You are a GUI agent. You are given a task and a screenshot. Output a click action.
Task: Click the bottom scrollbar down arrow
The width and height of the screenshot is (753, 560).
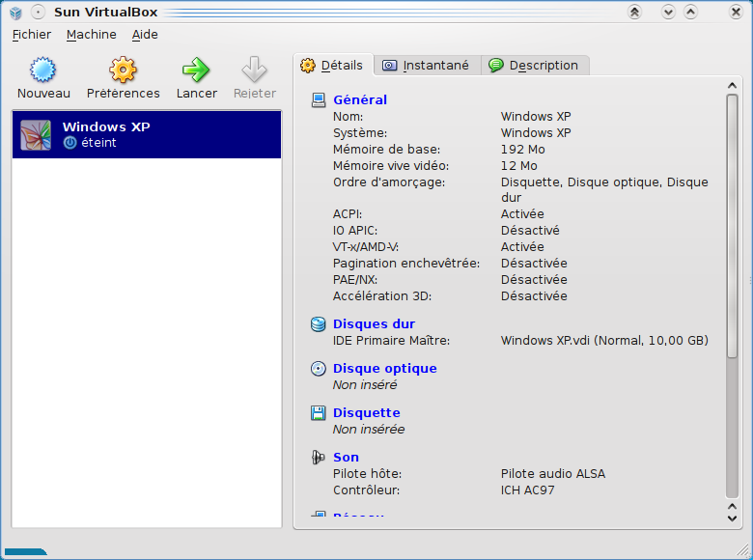(732, 518)
